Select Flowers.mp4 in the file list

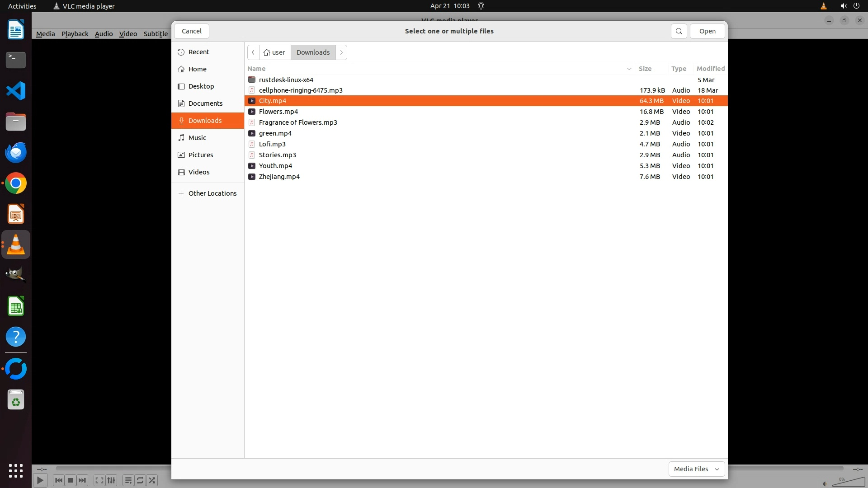(x=278, y=112)
